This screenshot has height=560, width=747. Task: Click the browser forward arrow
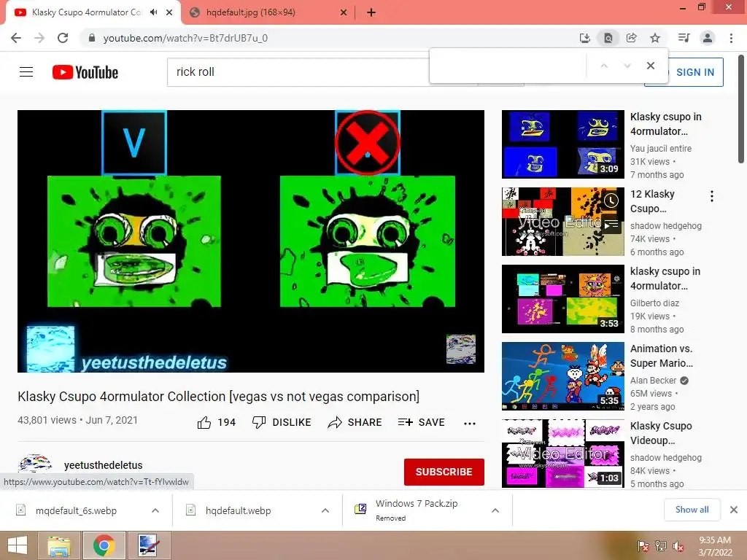39,38
